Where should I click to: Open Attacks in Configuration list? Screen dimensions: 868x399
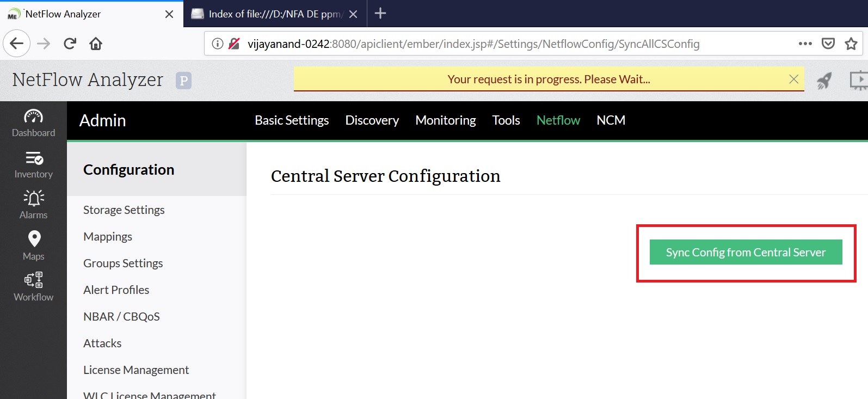tap(102, 343)
